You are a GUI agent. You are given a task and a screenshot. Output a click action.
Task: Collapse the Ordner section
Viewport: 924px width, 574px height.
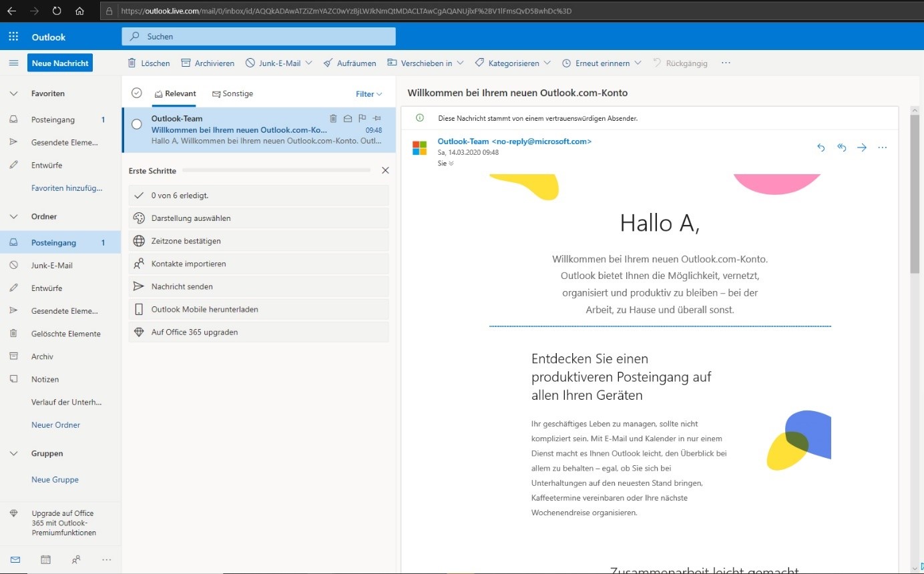click(13, 217)
